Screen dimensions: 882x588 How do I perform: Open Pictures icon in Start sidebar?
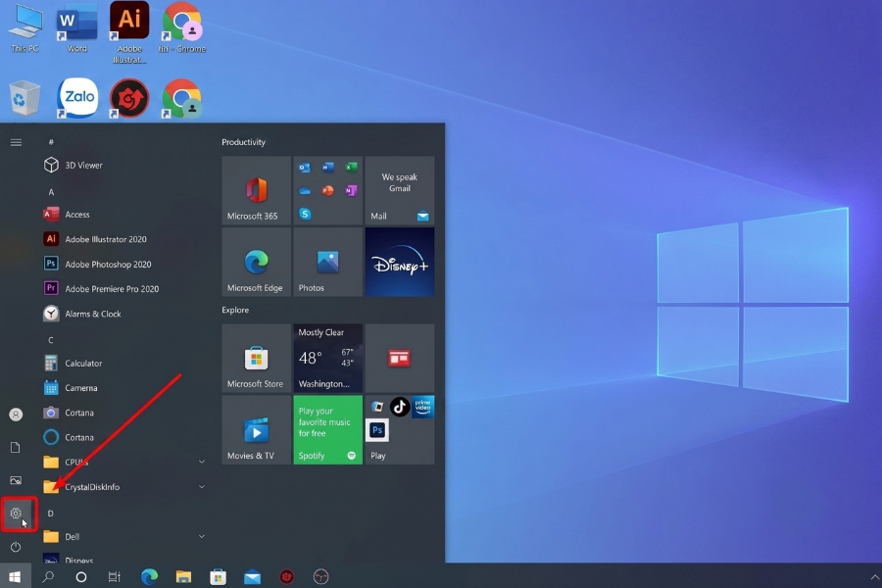pos(16,480)
